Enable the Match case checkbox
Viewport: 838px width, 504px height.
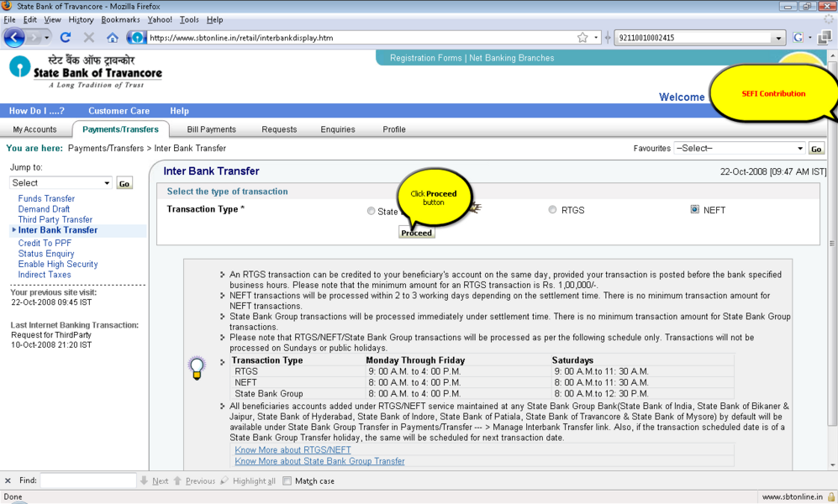287,481
